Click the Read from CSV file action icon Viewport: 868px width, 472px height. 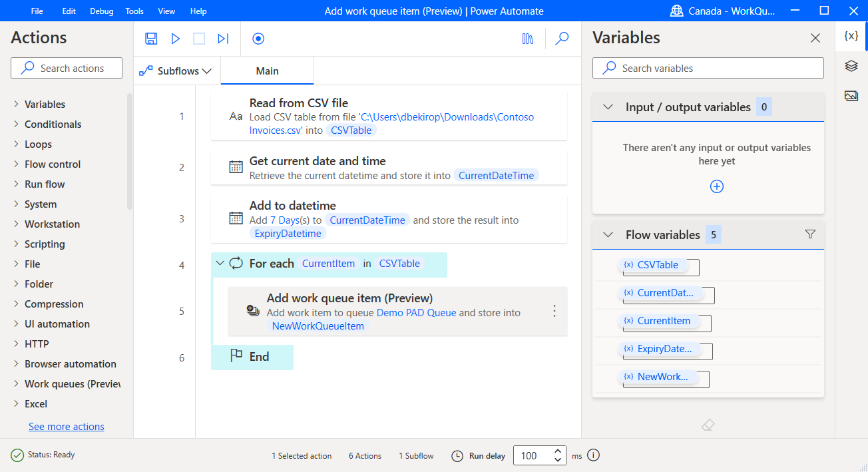(236, 116)
